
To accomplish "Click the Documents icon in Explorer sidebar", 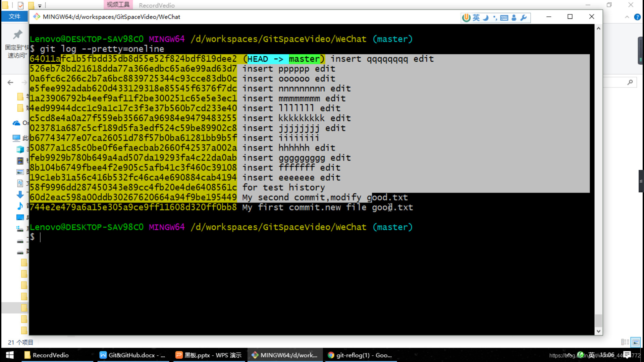I will [x=20, y=183].
